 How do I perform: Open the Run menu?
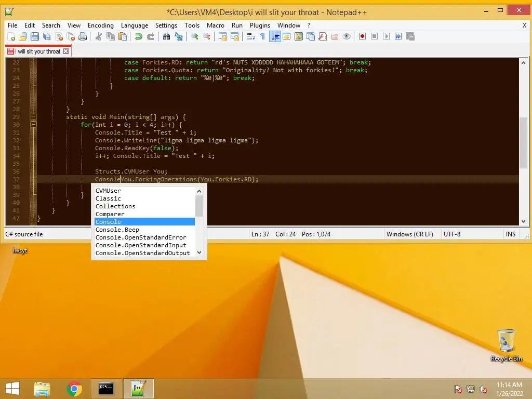point(237,25)
